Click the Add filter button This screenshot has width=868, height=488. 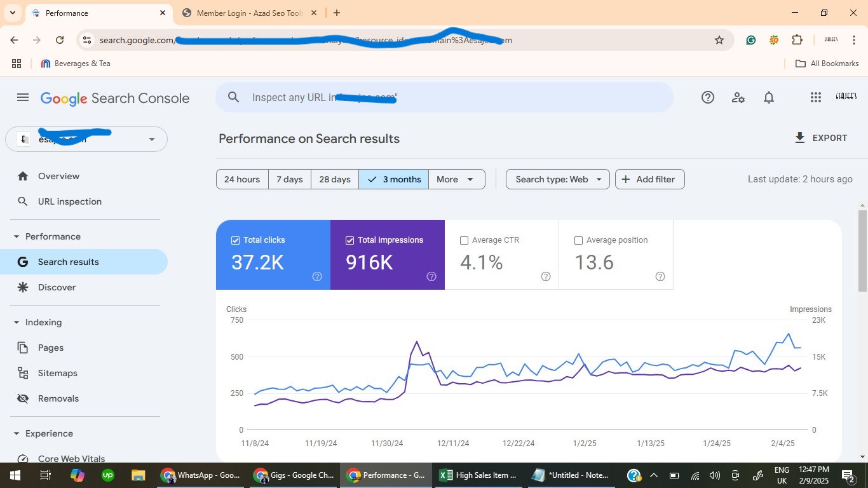point(649,179)
